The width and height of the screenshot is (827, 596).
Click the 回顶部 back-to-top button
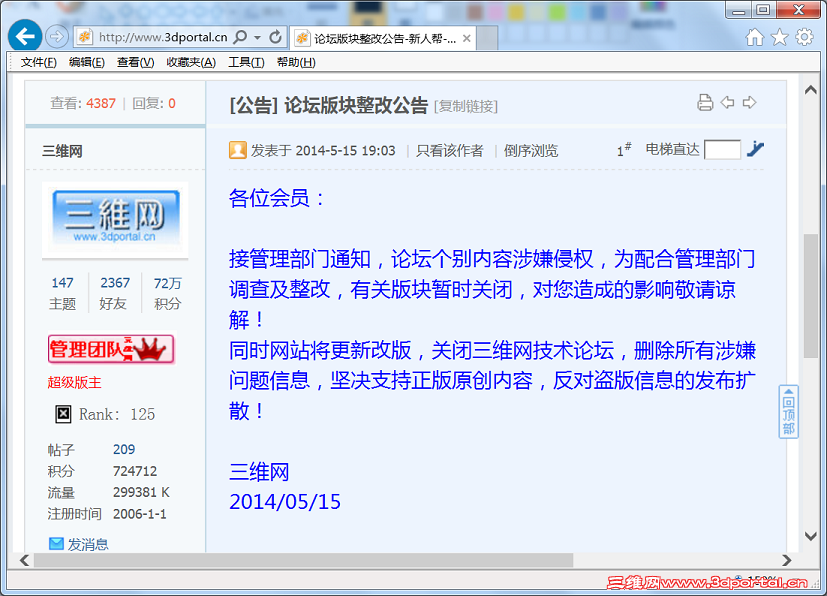789,410
